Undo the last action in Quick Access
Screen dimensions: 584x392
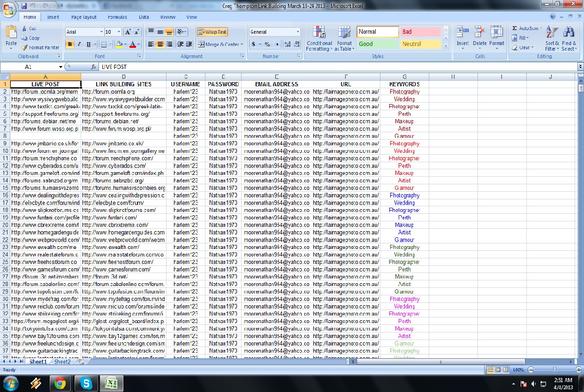click(x=32, y=6)
